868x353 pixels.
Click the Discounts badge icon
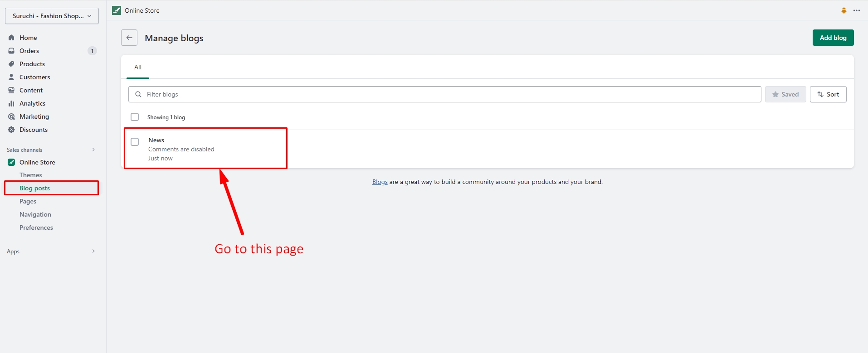pyautogui.click(x=11, y=130)
